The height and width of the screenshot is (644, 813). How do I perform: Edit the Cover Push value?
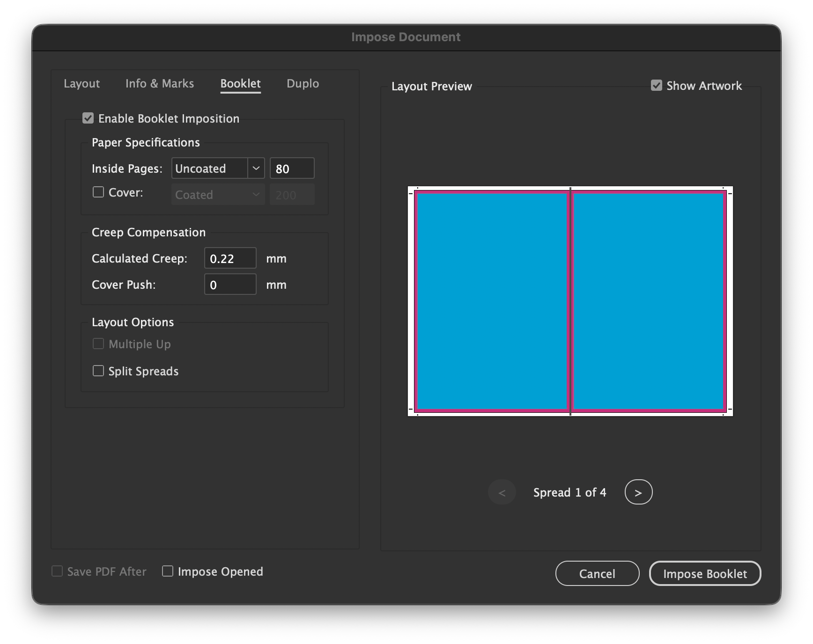coord(230,284)
